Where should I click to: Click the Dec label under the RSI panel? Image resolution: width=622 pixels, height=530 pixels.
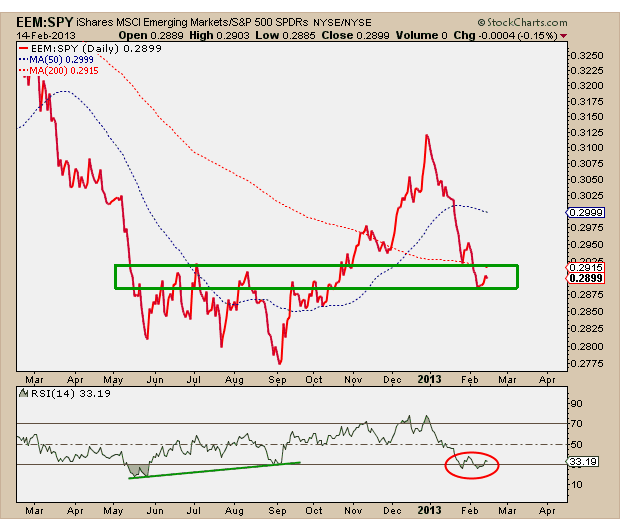tap(392, 511)
